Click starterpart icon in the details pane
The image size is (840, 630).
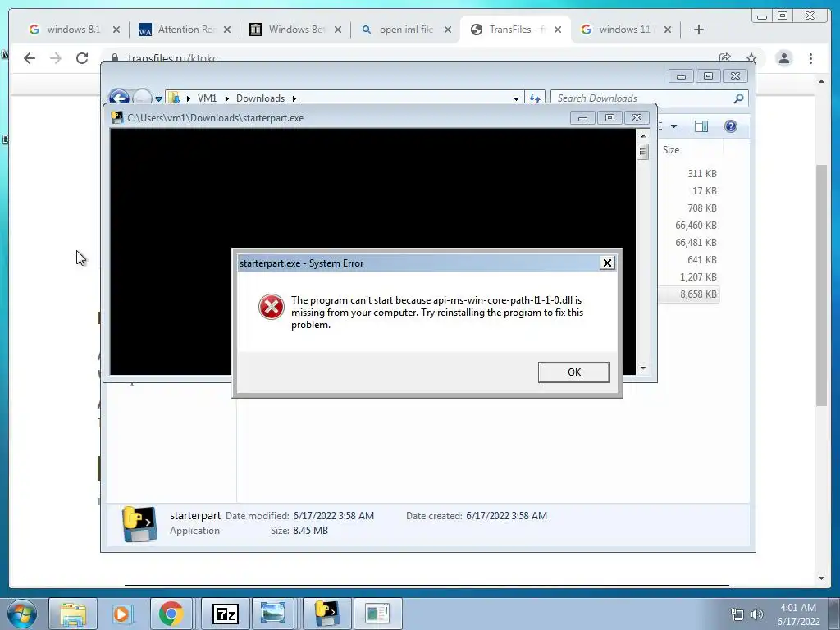click(x=139, y=524)
